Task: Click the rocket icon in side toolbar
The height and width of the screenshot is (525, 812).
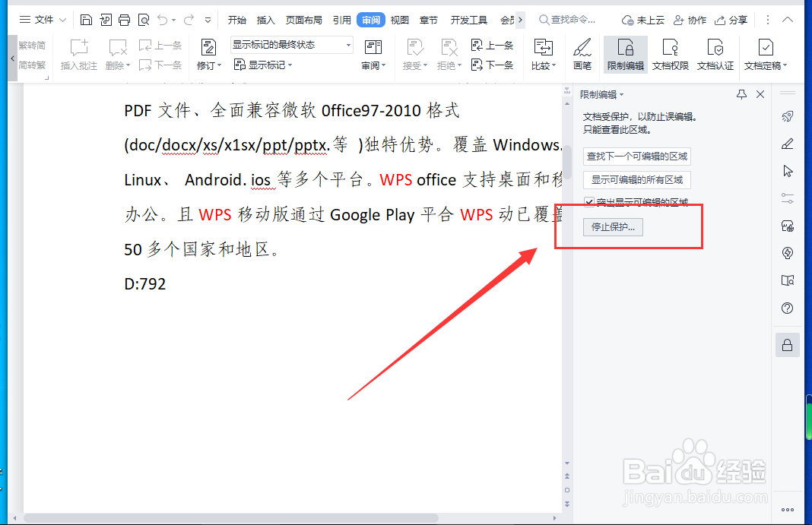Action: click(787, 115)
